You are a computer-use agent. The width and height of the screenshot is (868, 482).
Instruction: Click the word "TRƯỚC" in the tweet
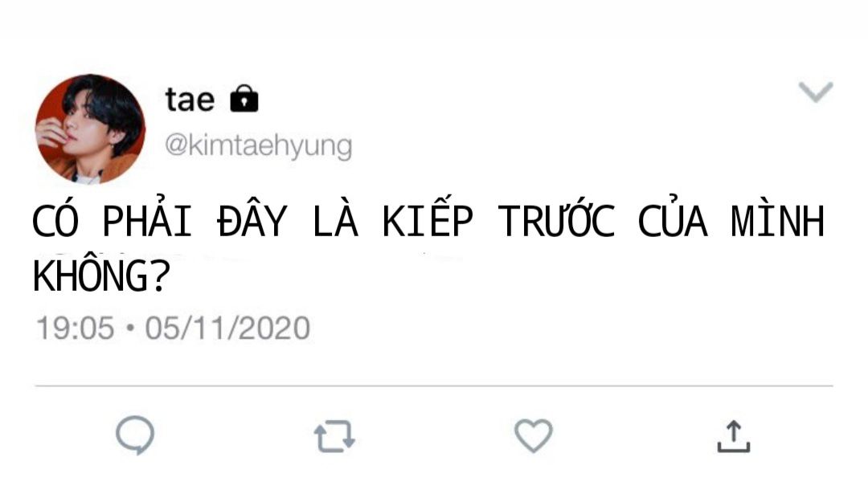pyautogui.click(x=556, y=219)
